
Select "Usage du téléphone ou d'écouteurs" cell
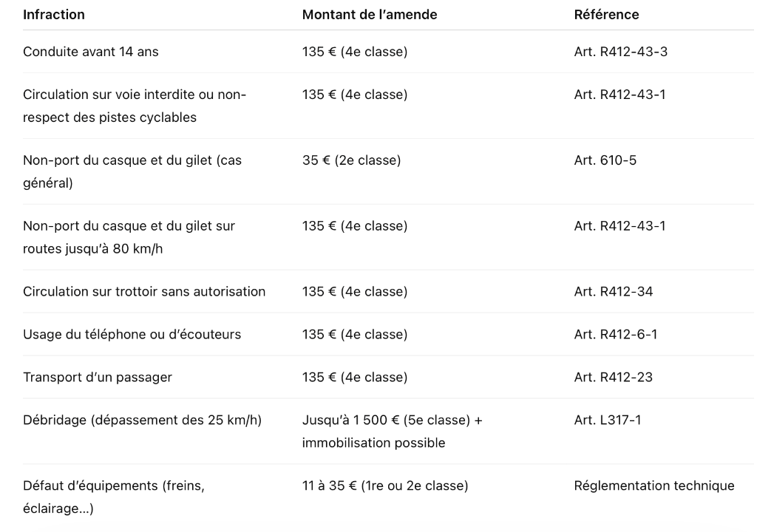click(132, 335)
